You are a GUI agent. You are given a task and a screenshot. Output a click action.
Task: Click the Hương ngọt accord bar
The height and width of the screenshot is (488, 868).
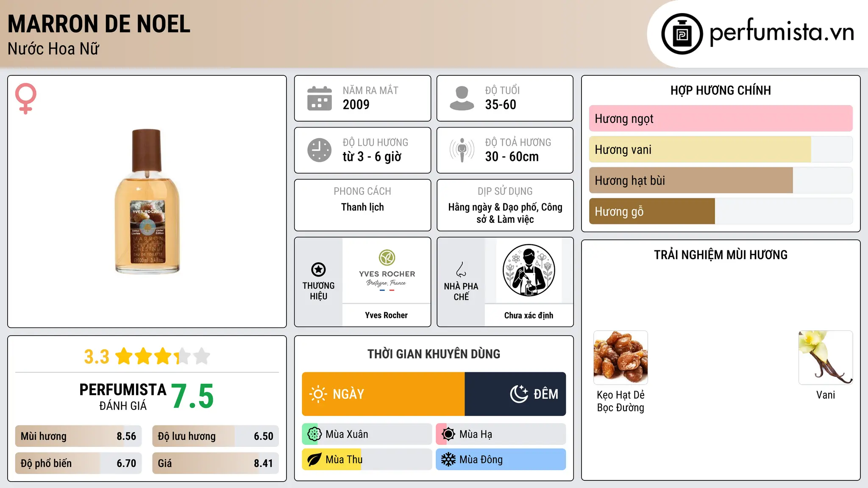tap(721, 119)
